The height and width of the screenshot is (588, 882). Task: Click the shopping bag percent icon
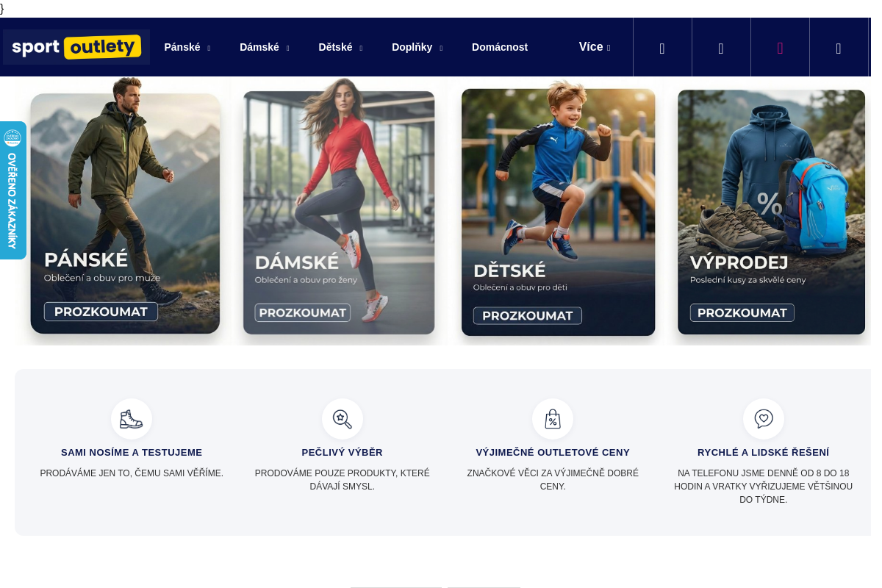553,419
